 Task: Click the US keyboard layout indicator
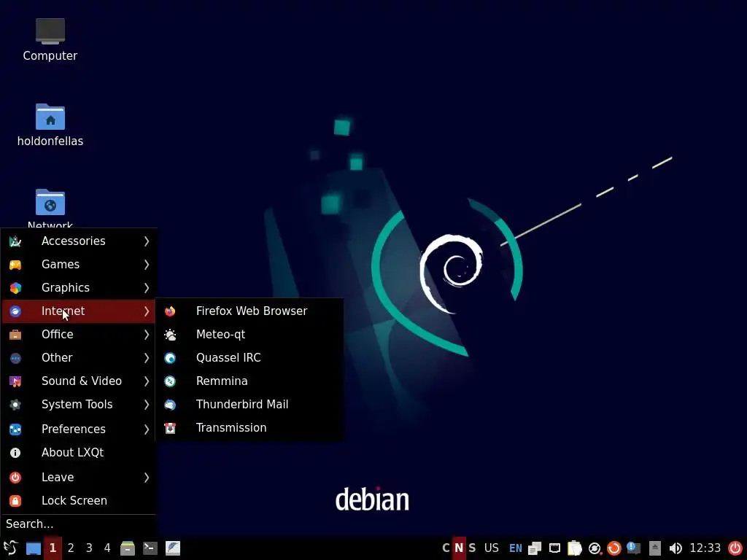pos(491,548)
